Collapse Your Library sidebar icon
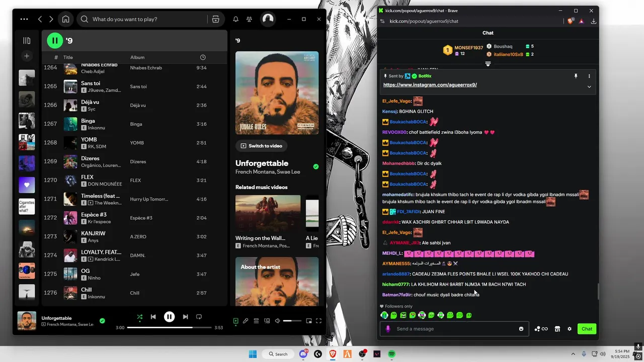644x362 pixels. [27, 40]
